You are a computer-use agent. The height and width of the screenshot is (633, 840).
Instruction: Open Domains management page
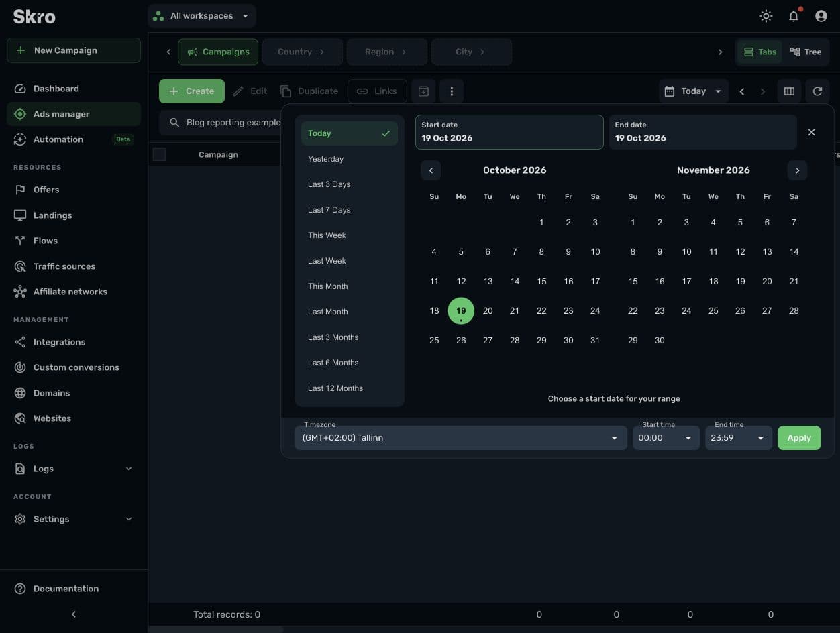coord(74,393)
